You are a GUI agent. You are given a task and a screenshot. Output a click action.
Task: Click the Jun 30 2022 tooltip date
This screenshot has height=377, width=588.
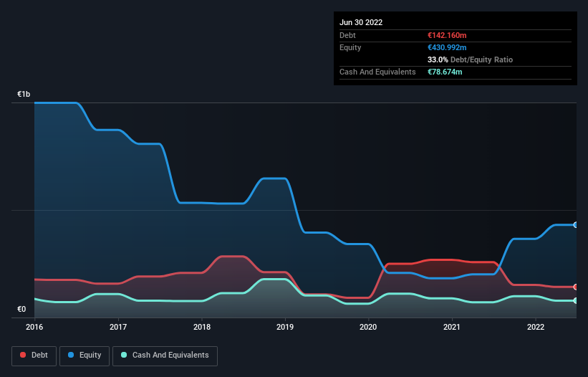(x=361, y=22)
